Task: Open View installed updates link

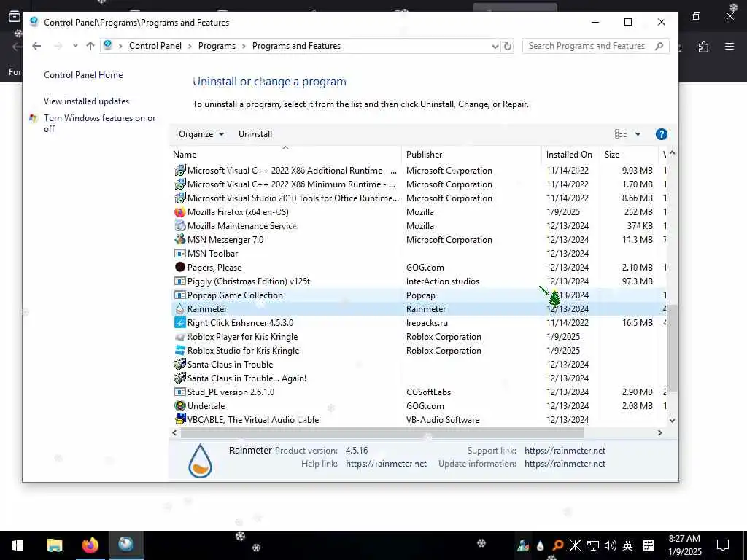Action: (x=87, y=101)
